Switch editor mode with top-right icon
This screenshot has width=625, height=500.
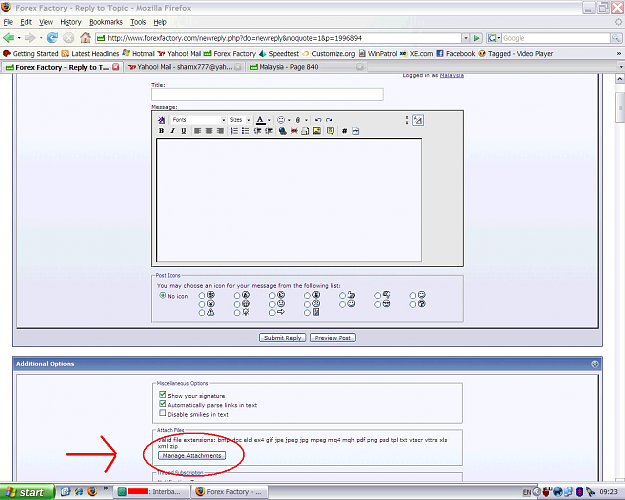point(418,120)
